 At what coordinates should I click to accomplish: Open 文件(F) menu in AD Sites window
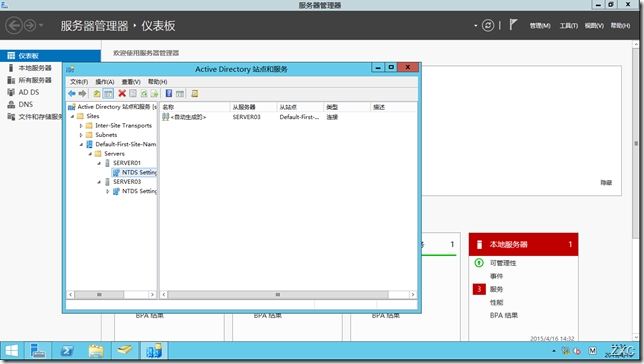[78, 82]
